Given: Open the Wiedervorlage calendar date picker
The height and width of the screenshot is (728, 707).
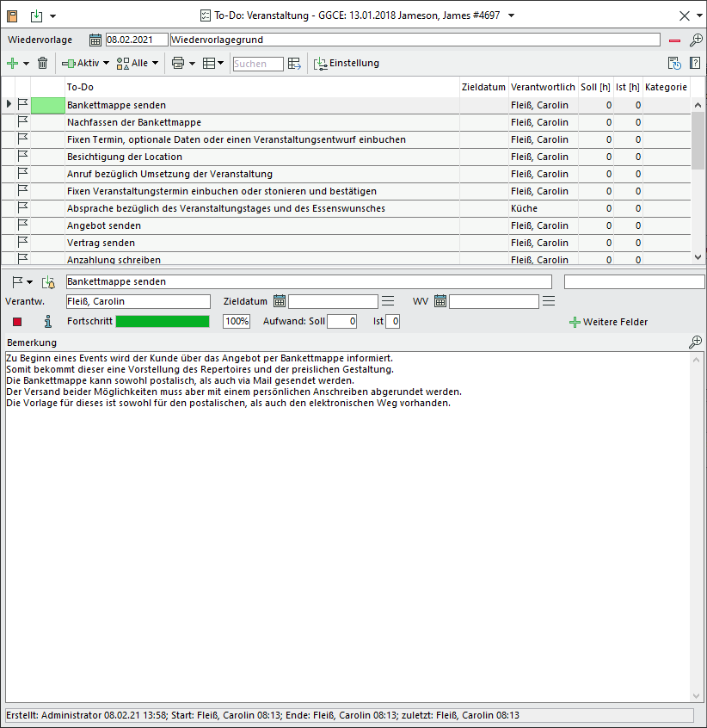Looking at the screenshot, I should pos(95,40).
